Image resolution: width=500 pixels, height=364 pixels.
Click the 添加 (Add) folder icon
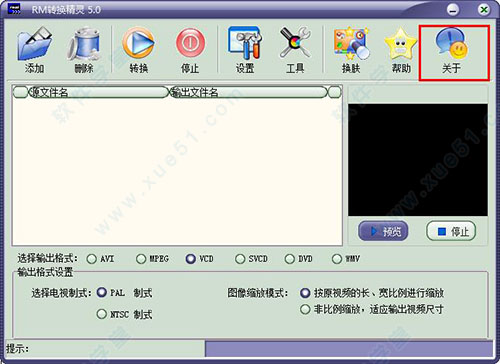tap(34, 43)
